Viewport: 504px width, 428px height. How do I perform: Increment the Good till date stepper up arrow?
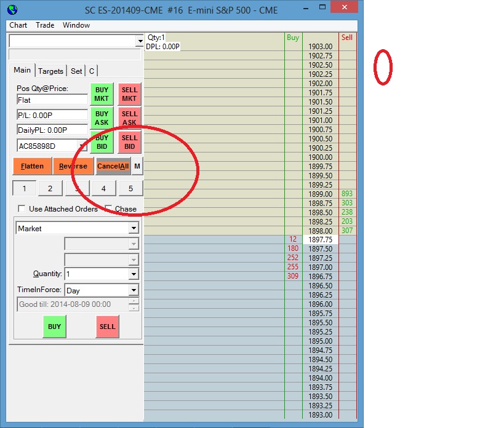click(x=134, y=301)
